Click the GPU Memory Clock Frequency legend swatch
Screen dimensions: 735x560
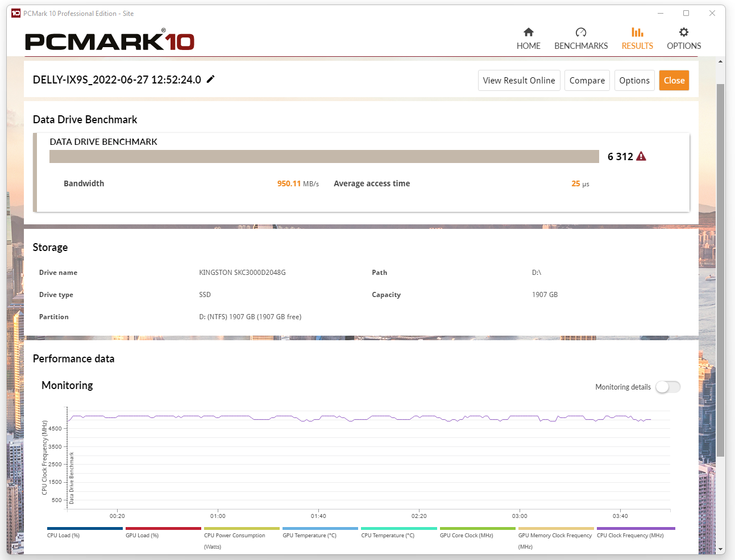[556, 528]
